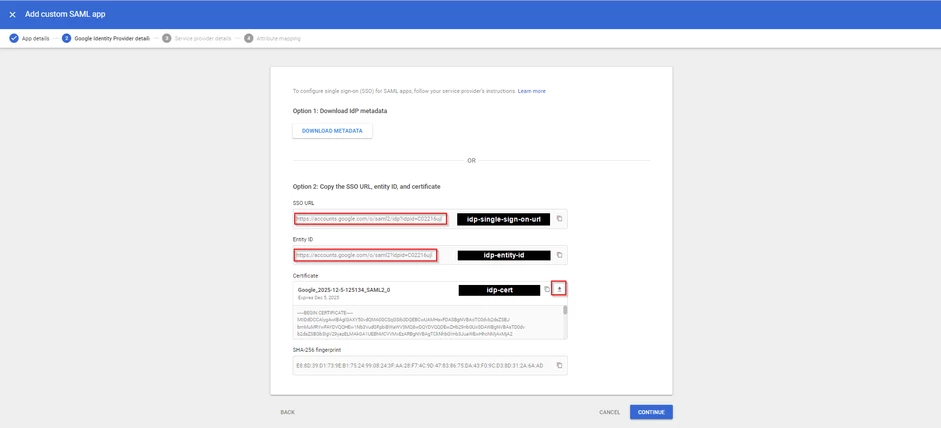The width and height of the screenshot is (941, 428).
Task: Cancel the SAML app setup
Action: tap(610, 412)
